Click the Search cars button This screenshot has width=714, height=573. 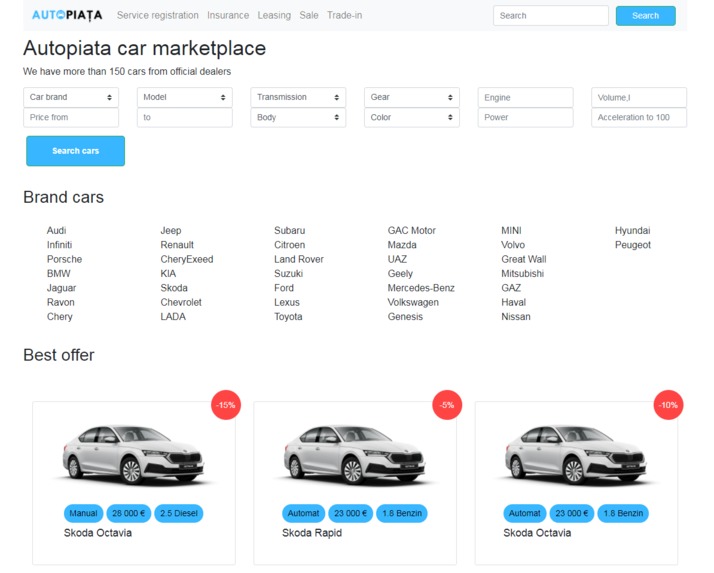pos(76,151)
